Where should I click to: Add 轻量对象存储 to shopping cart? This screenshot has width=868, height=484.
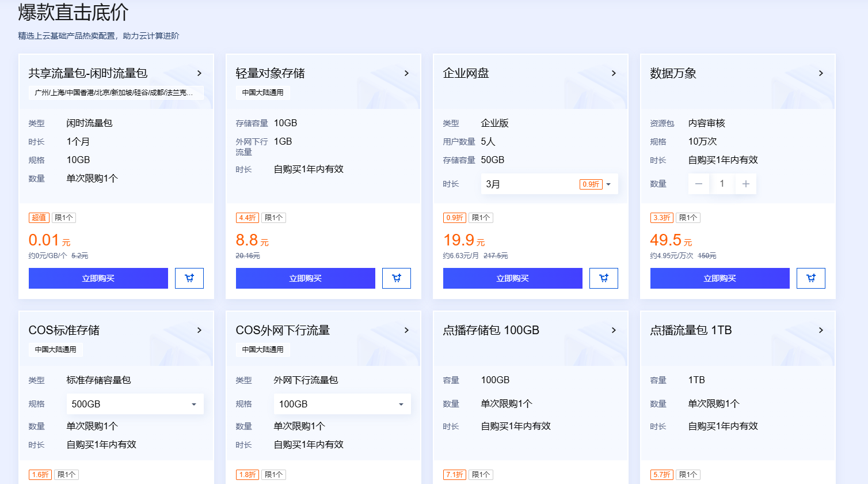[x=397, y=278]
